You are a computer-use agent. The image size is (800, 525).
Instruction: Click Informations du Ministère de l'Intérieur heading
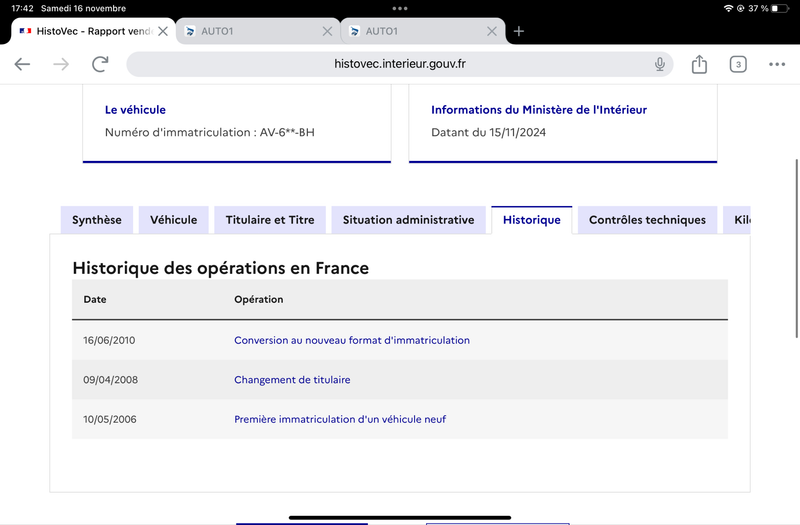point(539,110)
